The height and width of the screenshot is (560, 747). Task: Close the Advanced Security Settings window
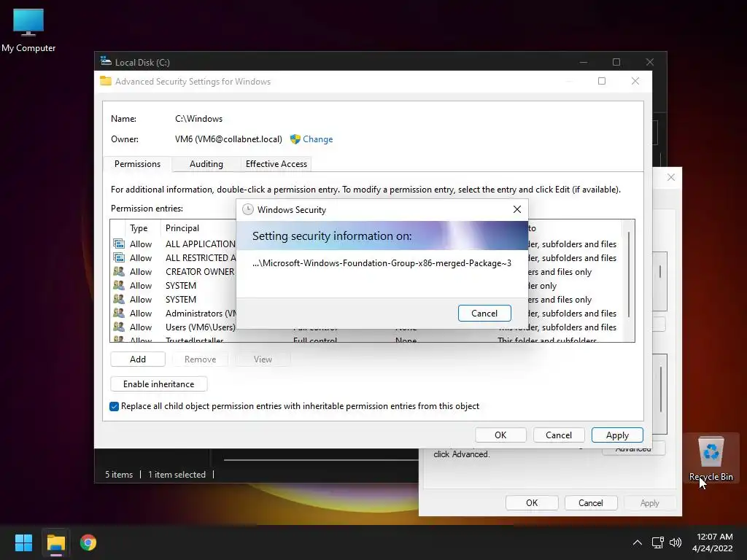pos(635,81)
